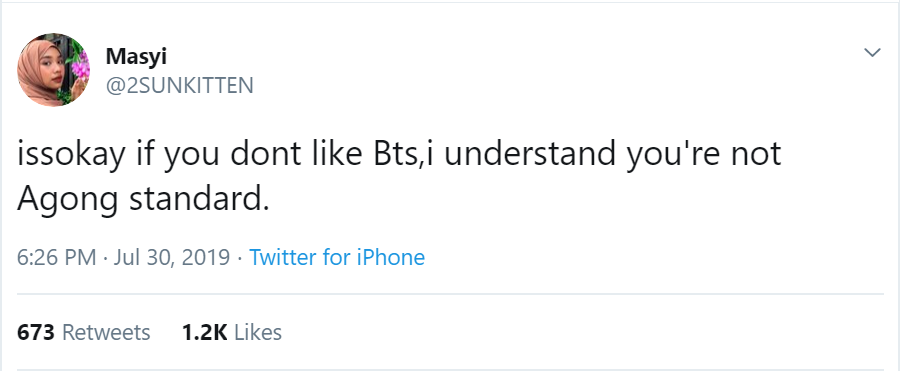
Task: Click the Jul 30, 2019 date
Action: pyautogui.click(x=172, y=257)
